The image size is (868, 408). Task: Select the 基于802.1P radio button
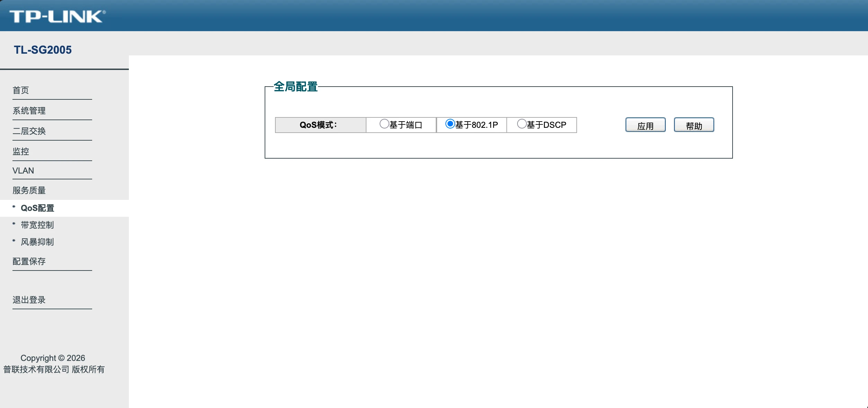(x=450, y=124)
